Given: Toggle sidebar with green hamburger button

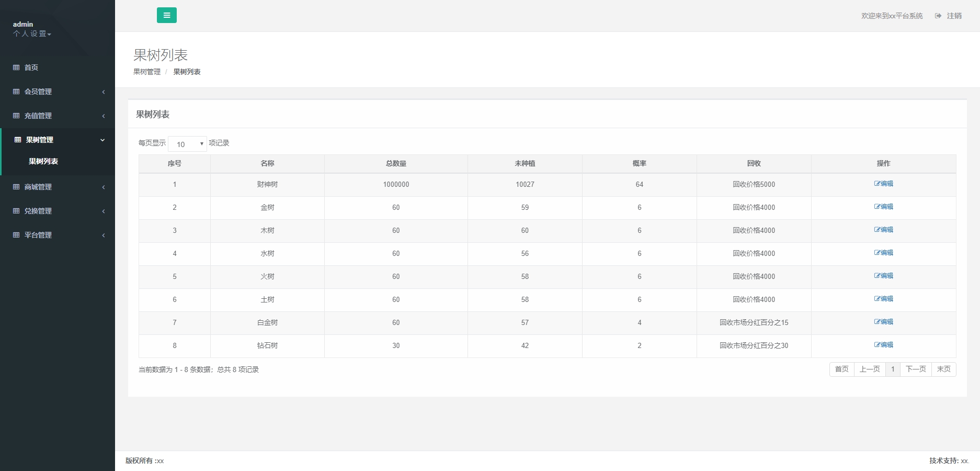Looking at the screenshot, I should pos(166,15).
